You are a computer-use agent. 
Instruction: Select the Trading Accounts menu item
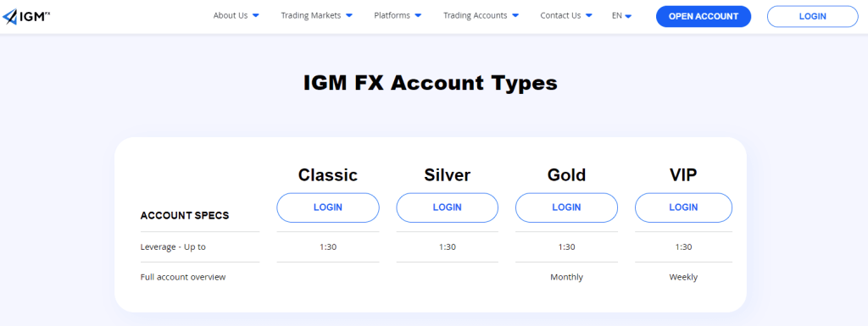pos(475,15)
